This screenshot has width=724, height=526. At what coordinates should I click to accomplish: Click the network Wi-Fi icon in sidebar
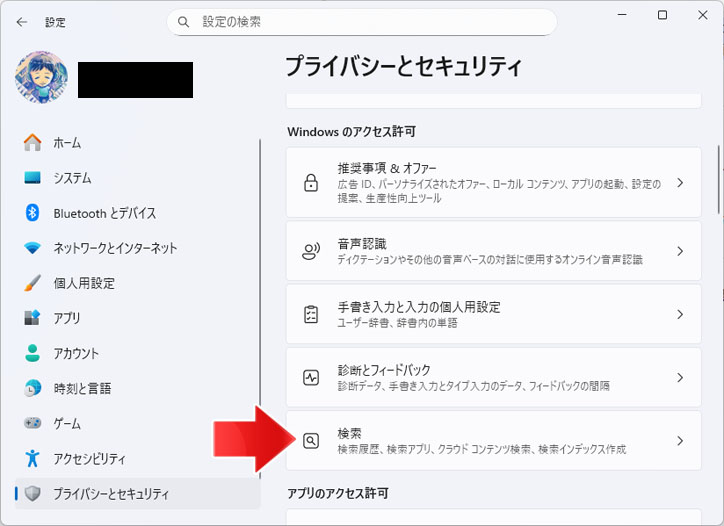33,248
